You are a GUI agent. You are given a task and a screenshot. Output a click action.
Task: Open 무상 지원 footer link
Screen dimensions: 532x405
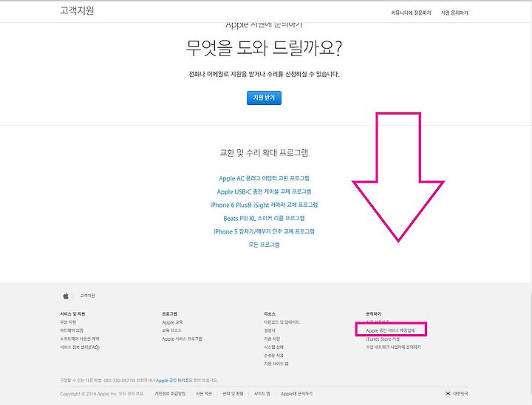pos(68,321)
